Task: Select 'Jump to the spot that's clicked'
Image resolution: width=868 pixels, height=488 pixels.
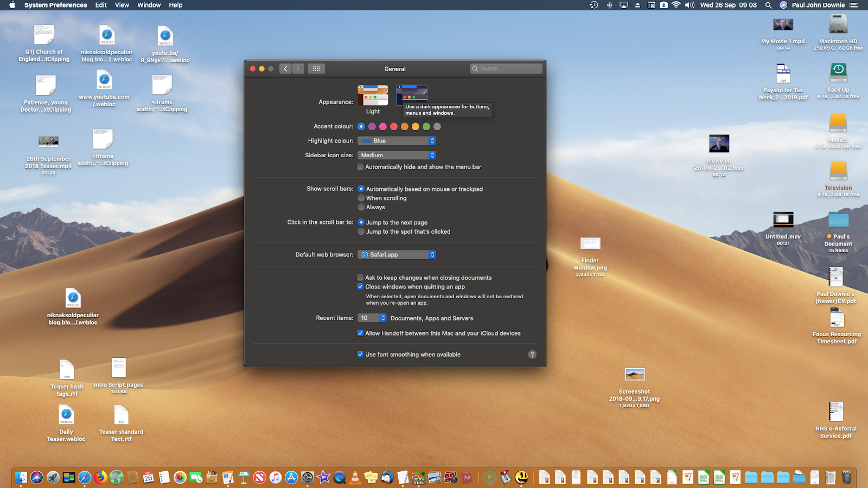Action: click(361, 232)
